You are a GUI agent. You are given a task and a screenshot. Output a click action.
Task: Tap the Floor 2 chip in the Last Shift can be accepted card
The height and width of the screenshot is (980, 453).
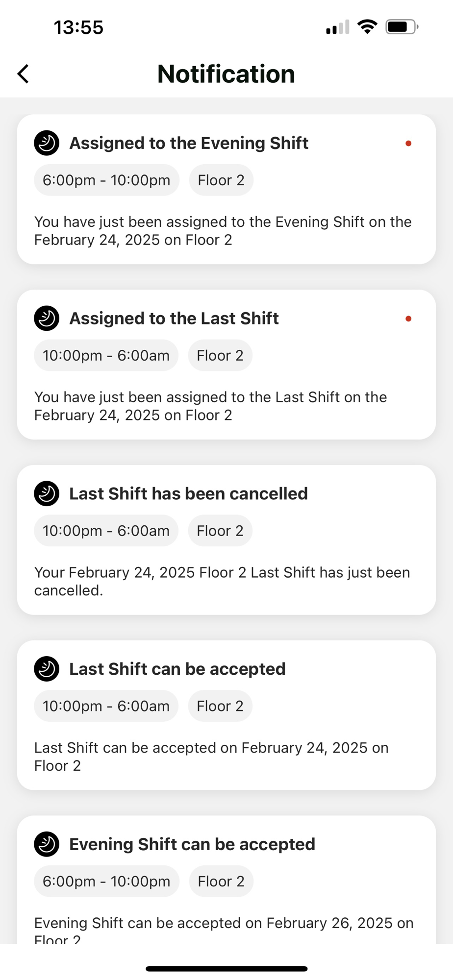(x=220, y=706)
